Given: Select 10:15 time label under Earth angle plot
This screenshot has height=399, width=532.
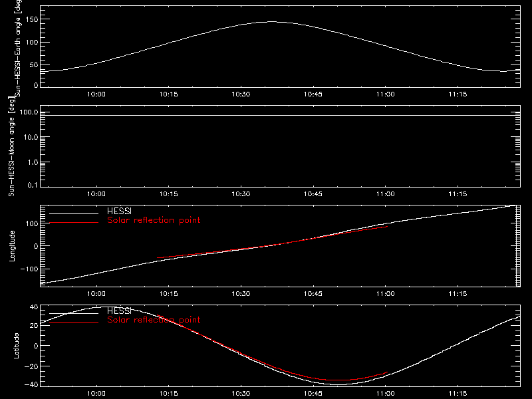Looking at the screenshot, I should 169,94.
